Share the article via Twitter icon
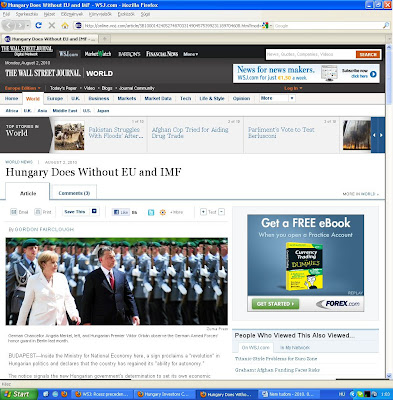Screen dimensions: 393x400 pyautogui.click(x=151, y=212)
